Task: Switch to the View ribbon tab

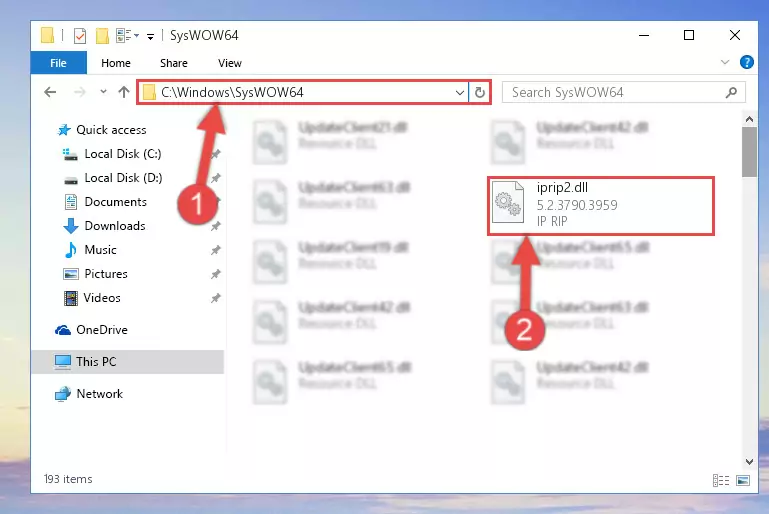Action: coord(230,63)
